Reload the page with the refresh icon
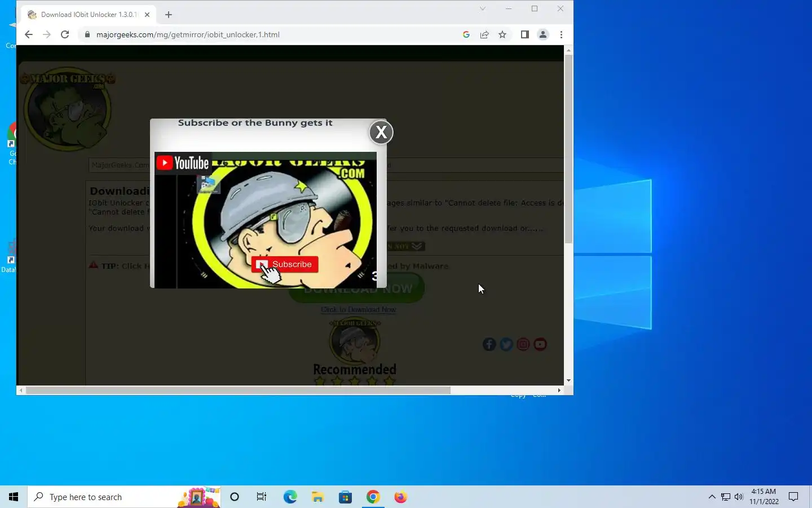Viewport: 812px width, 508px height. pos(65,34)
